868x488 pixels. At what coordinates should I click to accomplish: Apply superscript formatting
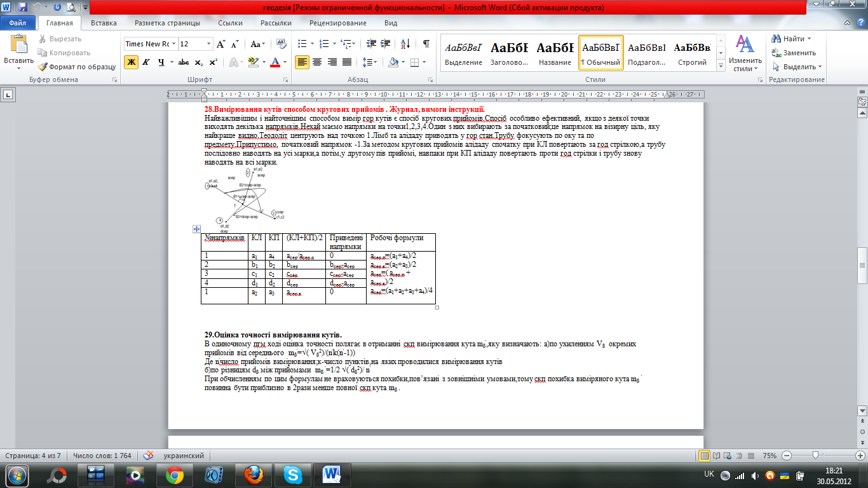(213, 62)
